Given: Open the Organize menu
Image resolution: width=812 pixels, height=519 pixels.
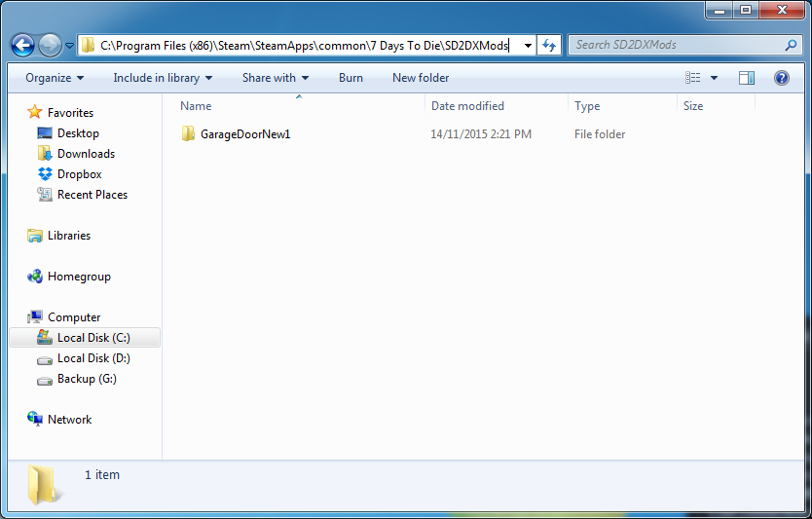Looking at the screenshot, I should [55, 78].
